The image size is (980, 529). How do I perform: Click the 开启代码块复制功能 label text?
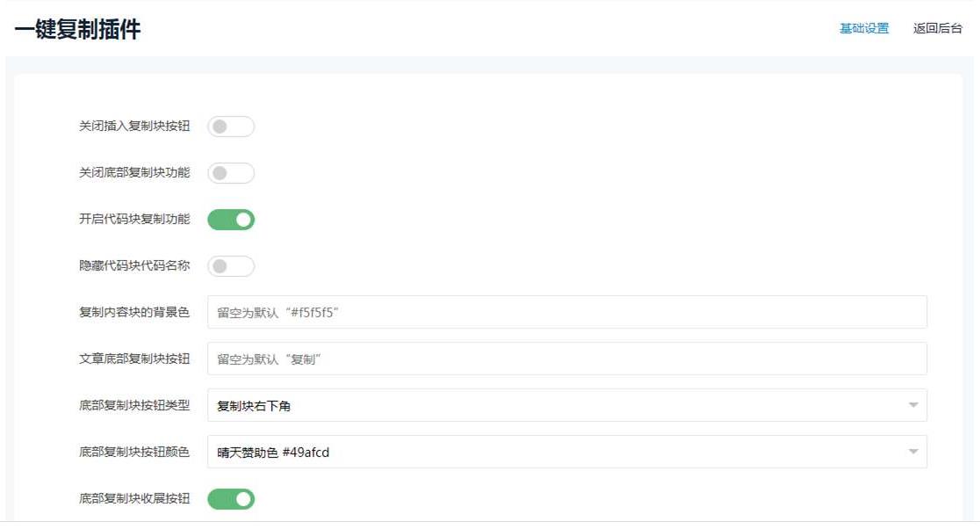tap(134, 219)
